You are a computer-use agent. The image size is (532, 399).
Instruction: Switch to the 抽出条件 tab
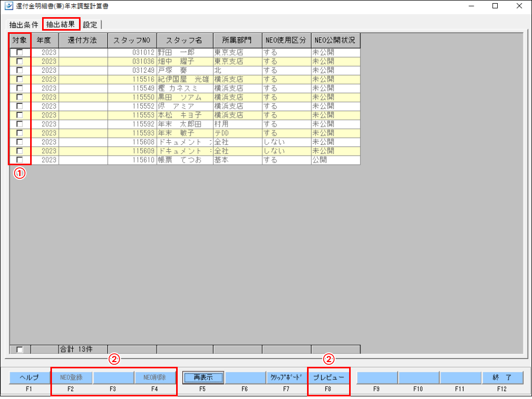[x=24, y=25]
